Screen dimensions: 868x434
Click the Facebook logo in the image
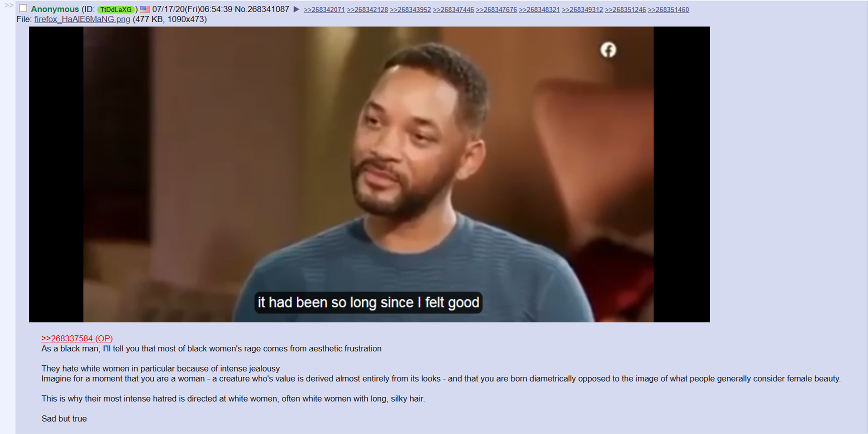coord(608,50)
